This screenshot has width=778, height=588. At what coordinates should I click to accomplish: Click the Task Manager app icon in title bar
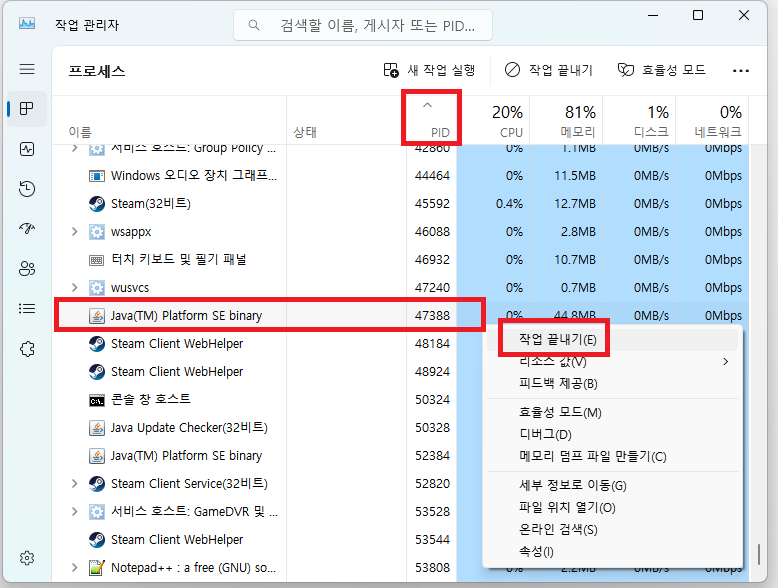(x=27, y=23)
